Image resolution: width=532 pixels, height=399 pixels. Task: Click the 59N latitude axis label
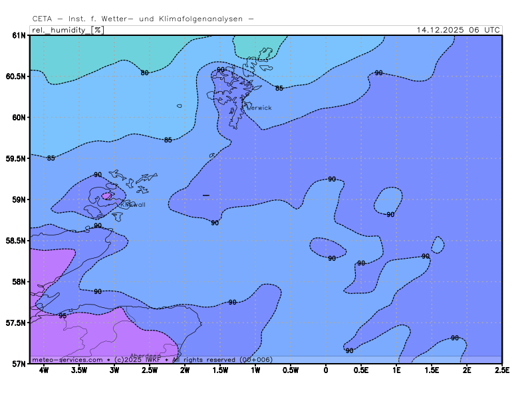tap(19, 199)
